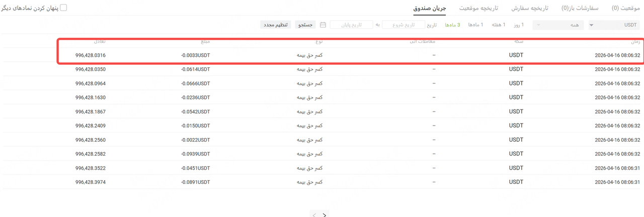
Task: Click amount -0.0022USDT
Action: click(196, 140)
